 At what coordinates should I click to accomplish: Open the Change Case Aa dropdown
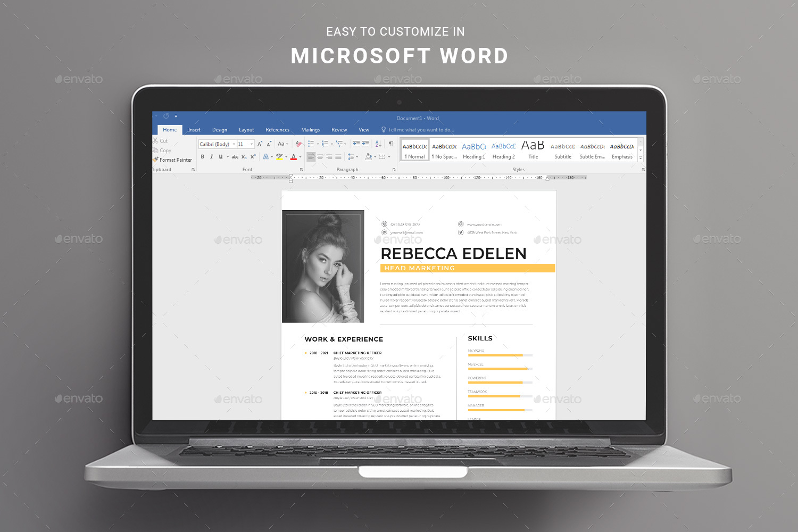point(282,144)
